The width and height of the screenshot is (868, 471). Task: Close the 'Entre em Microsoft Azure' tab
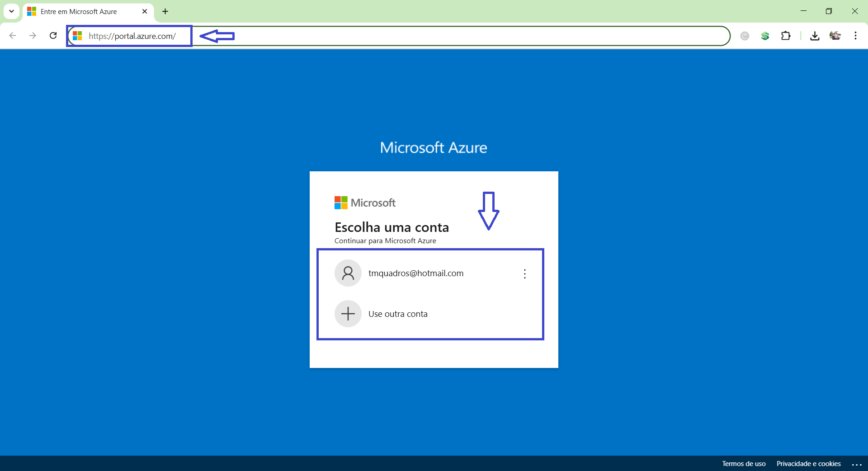click(x=145, y=11)
